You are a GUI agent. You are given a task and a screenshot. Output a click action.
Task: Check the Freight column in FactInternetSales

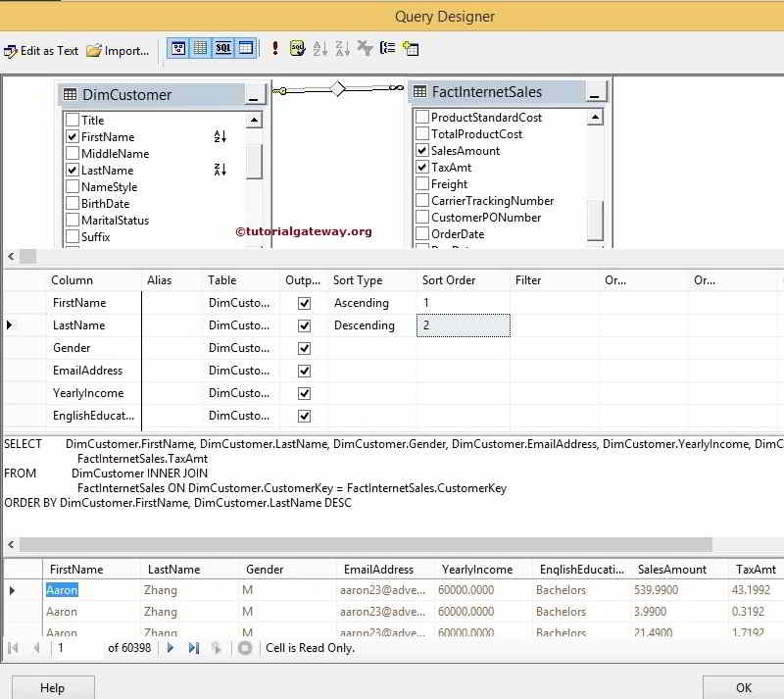[421, 184]
